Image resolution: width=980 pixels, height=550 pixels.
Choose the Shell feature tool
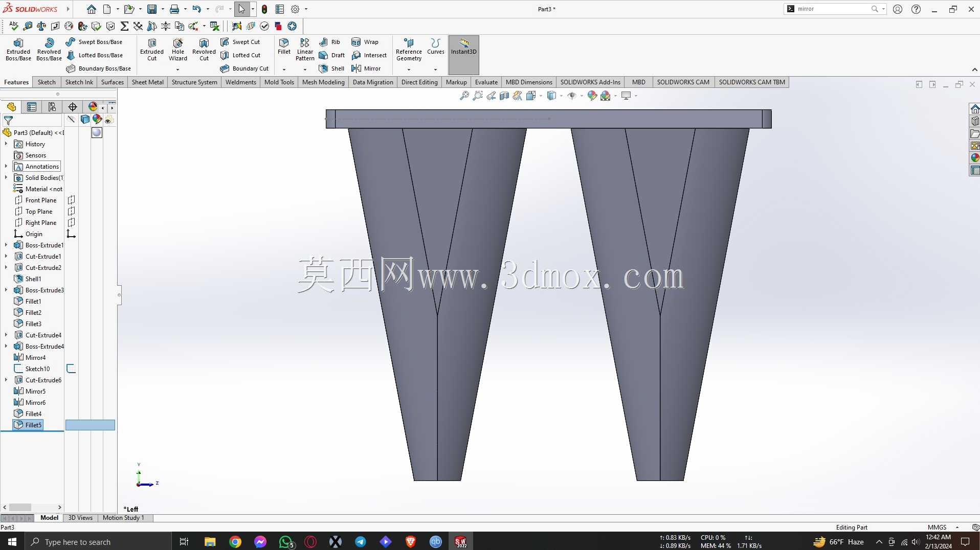(331, 68)
